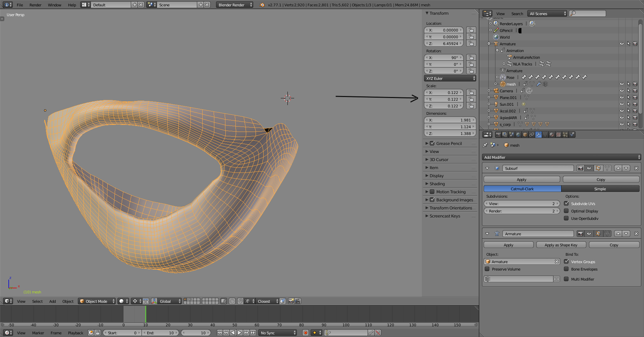
Task: Delete the Subsurf modifier with X icon
Action: (x=636, y=168)
